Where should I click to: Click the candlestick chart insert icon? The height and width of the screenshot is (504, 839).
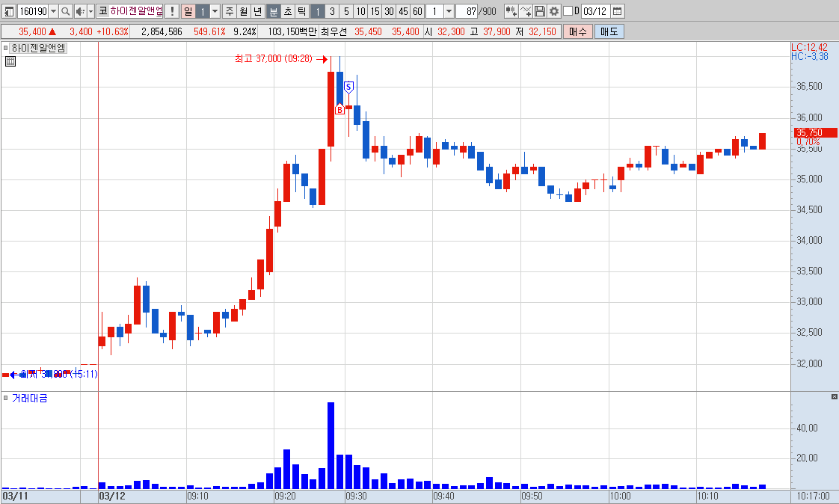(x=511, y=11)
